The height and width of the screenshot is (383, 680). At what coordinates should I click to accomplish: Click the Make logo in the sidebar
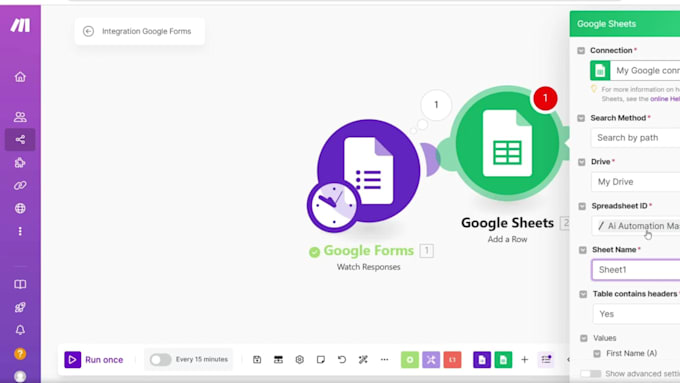click(20, 25)
